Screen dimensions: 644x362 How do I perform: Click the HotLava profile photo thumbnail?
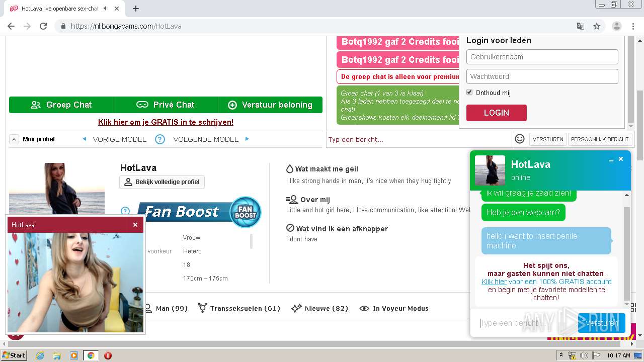click(x=57, y=189)
